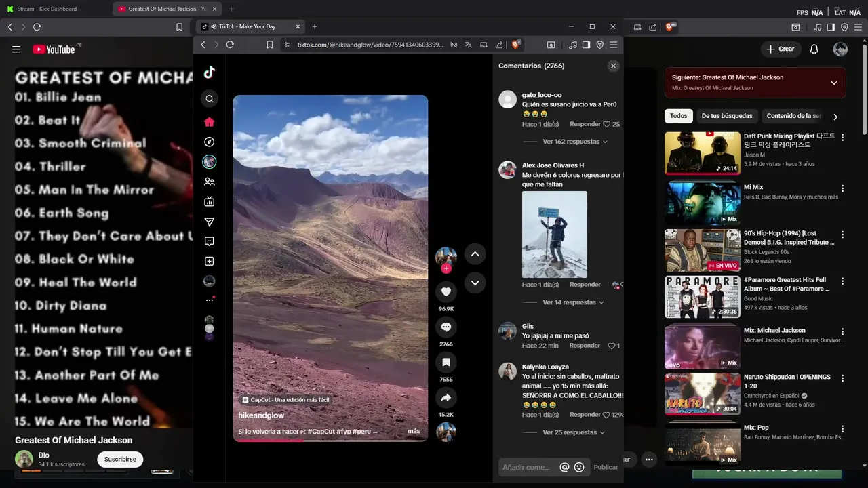Open comments on the TikTok video
This screenshot has height=488, width=868.
446,327
